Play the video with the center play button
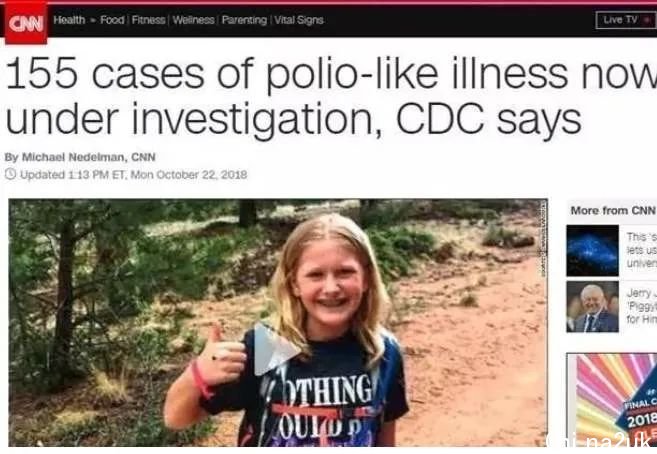 276,349
